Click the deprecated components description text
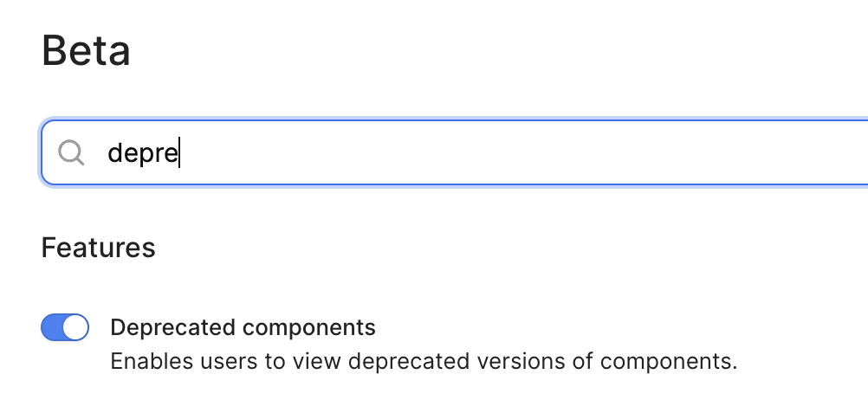868x400 pixels. click(424, 361)
